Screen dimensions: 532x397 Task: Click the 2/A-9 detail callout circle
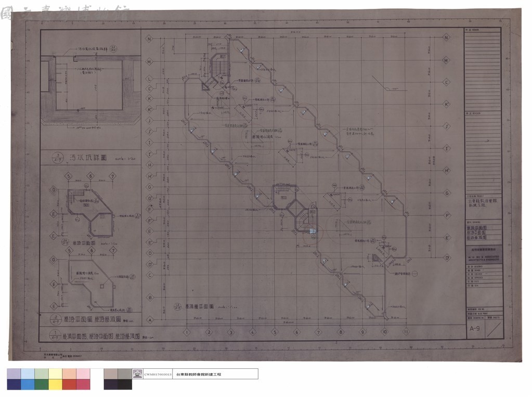(55, 320)
